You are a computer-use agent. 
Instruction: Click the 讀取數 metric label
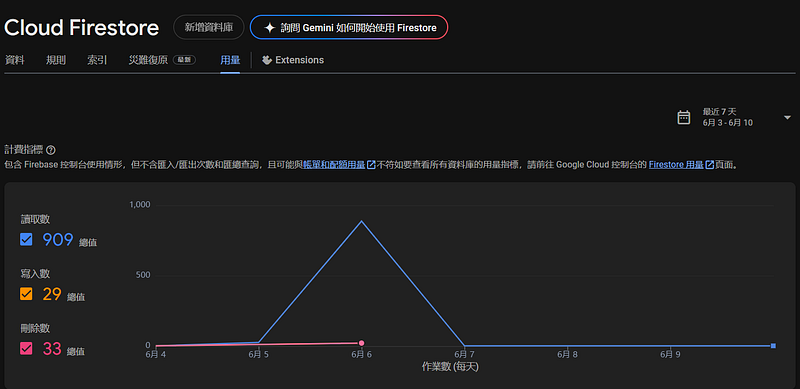[35, 220]
